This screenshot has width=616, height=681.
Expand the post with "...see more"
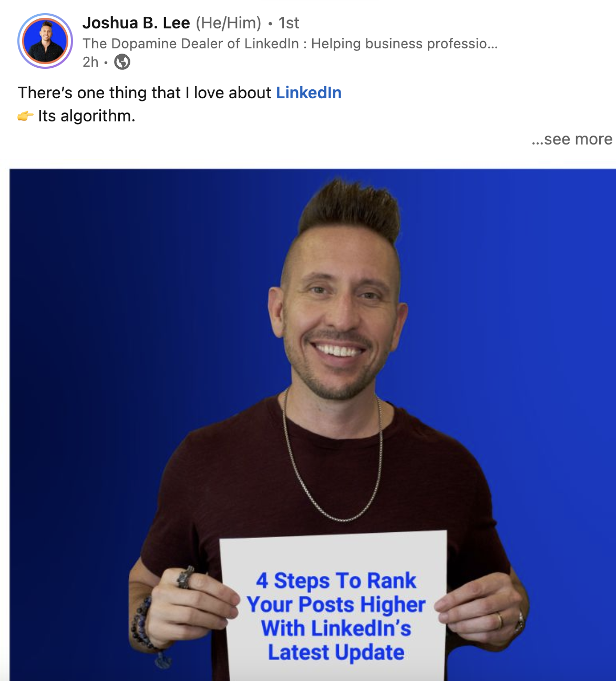click(572, 139)
